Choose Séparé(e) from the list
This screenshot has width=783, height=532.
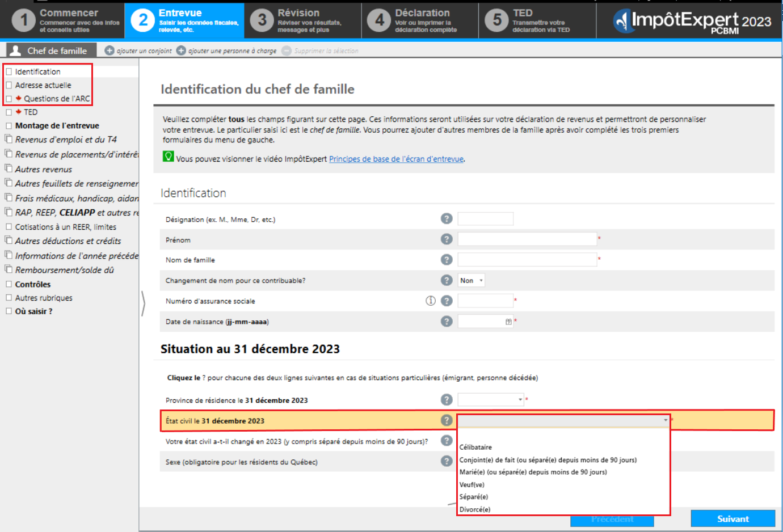pos(474,497)
